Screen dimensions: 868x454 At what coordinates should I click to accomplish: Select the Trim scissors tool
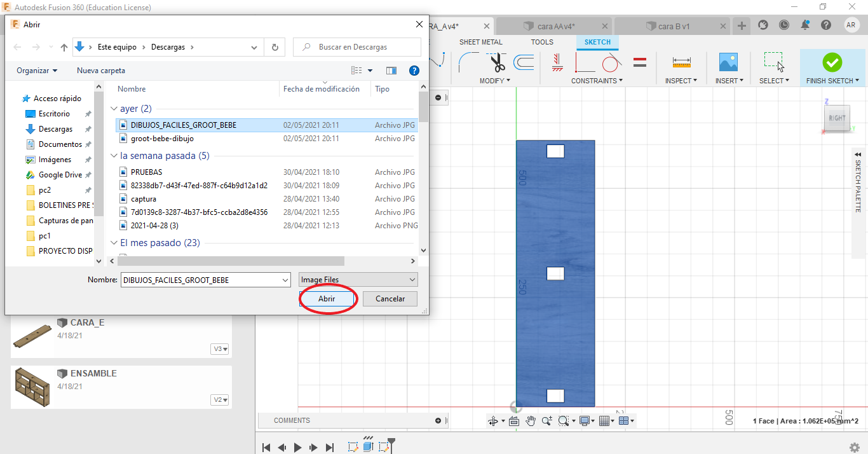point(498,62)
